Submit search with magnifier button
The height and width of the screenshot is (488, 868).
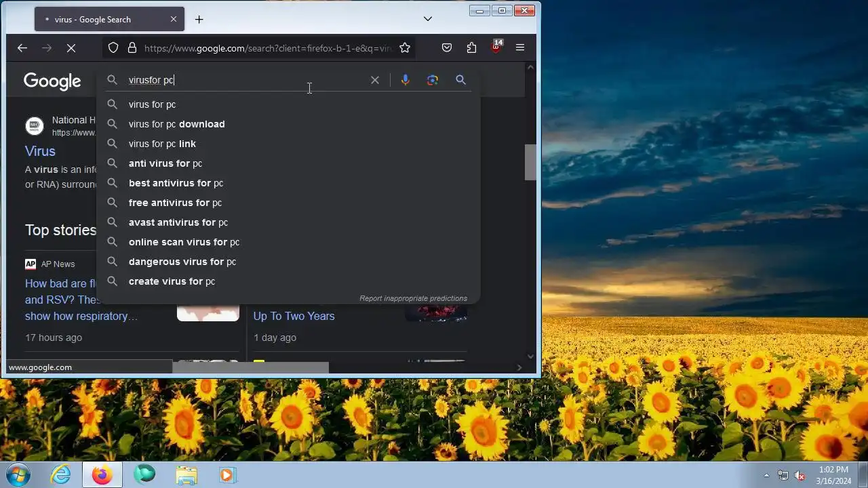tap(460, 80)
